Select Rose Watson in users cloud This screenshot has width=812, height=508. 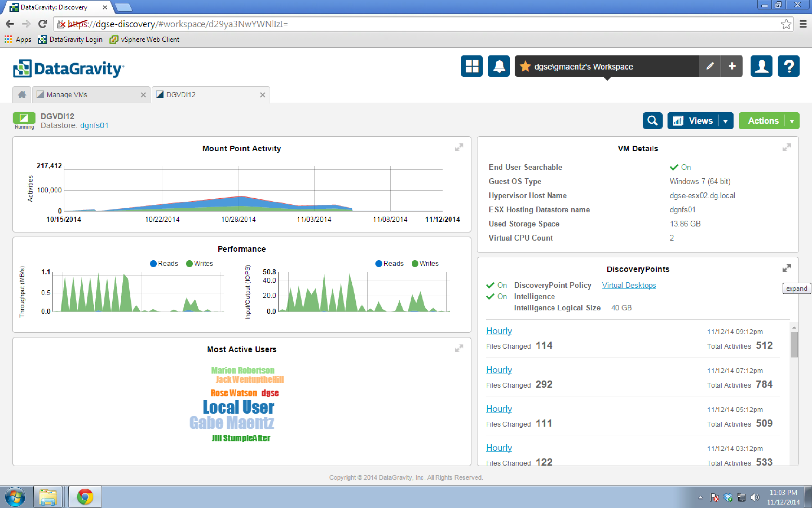click(234, 393)
